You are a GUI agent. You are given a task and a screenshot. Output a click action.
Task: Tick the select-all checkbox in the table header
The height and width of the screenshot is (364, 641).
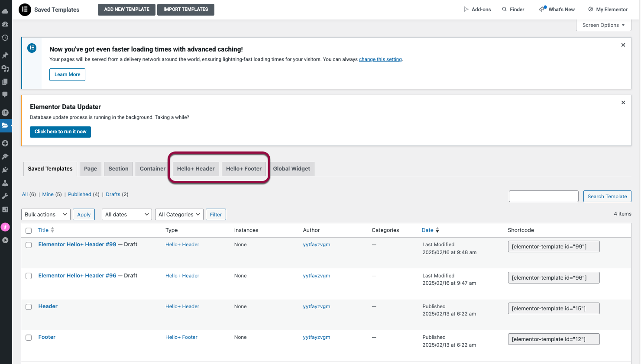29,231
